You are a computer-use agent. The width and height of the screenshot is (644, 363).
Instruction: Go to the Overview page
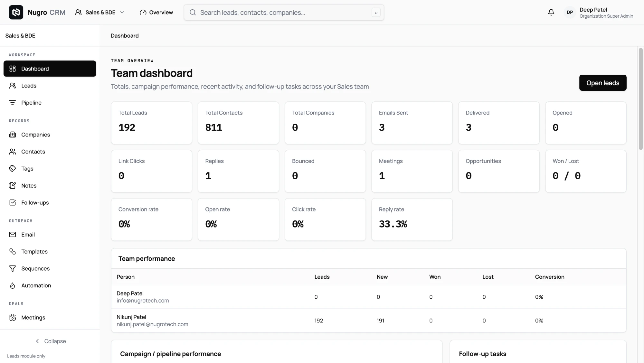[156, 12]
